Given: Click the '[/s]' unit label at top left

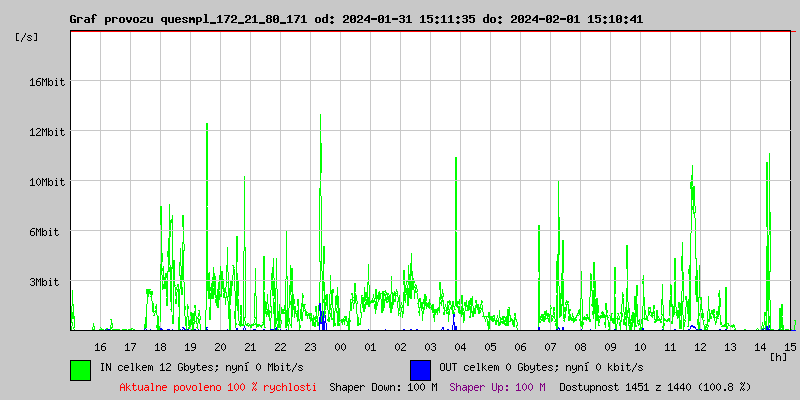Looking at the screenshot, I should coord(28,37).
